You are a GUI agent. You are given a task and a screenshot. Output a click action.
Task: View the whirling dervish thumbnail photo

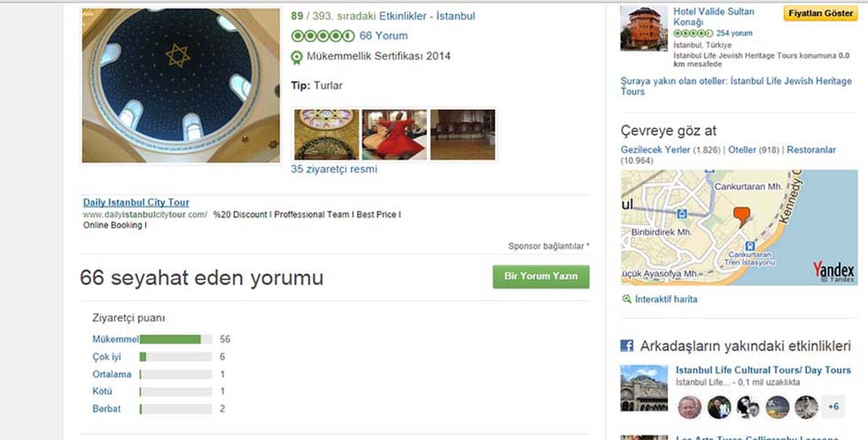[x=394, y=135]
